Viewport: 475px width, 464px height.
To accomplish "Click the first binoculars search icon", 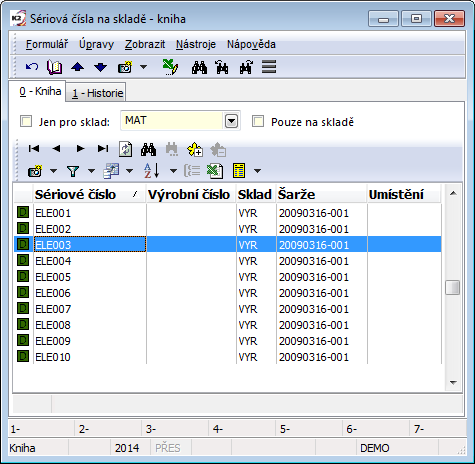I will coord(199,67).
